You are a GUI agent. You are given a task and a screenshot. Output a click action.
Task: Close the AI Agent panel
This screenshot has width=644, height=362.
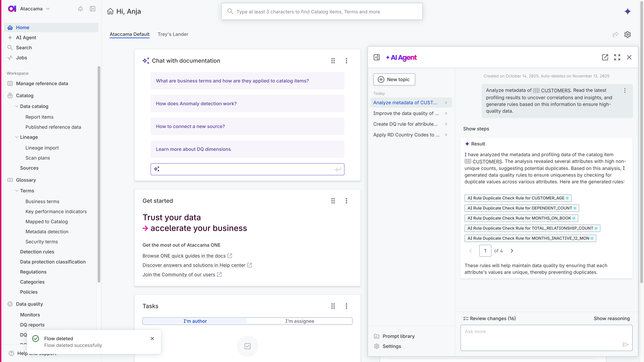629,57
